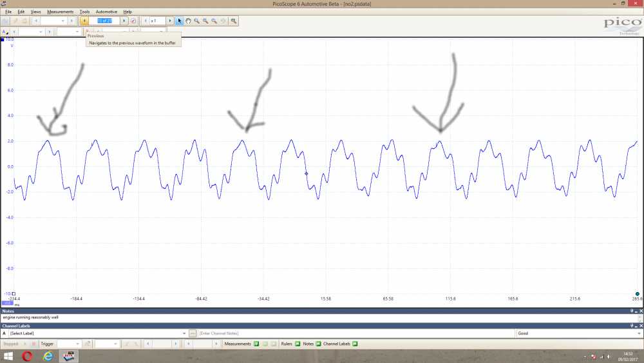Click the ellipsis button beside label selector

coord(193,333)
